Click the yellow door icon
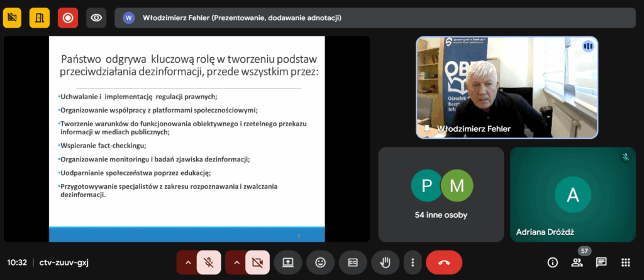644x280 pixels. [40, 18]
